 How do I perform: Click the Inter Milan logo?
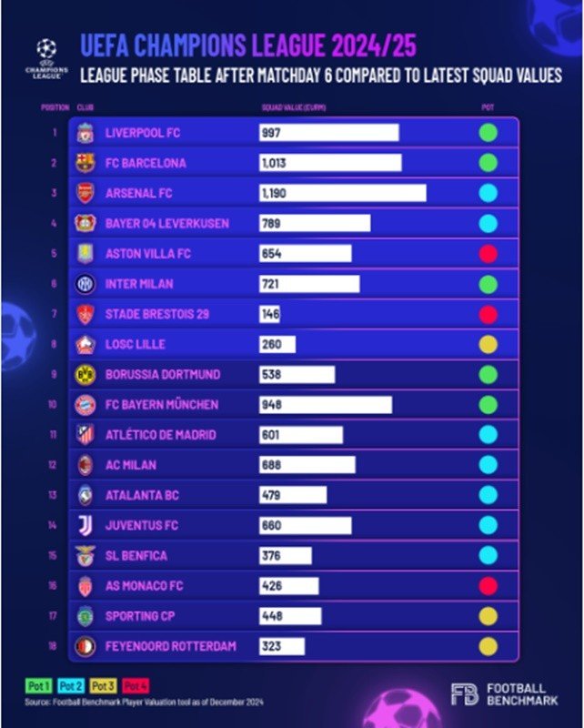pos(86,284)
